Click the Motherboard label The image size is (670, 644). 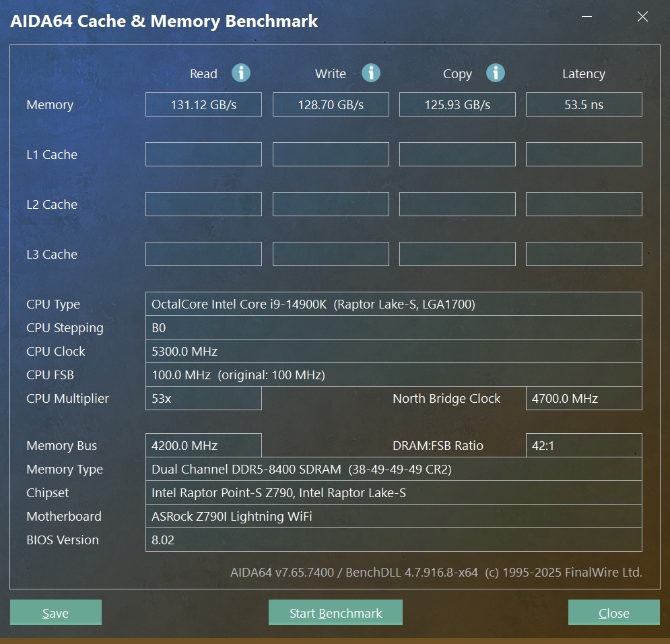pos(64,516)
